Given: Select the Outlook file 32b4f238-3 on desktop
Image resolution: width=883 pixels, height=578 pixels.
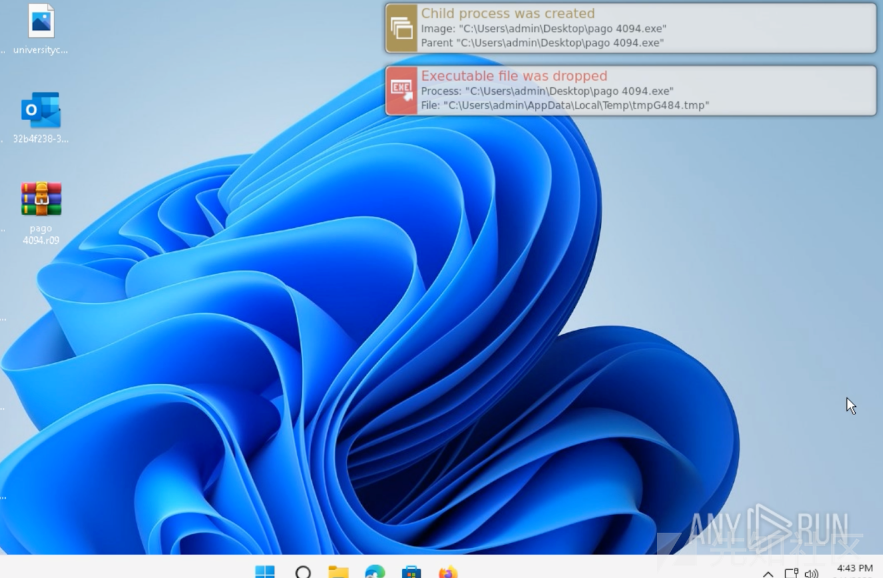Looking at the screenshot, I should point(41,118).
